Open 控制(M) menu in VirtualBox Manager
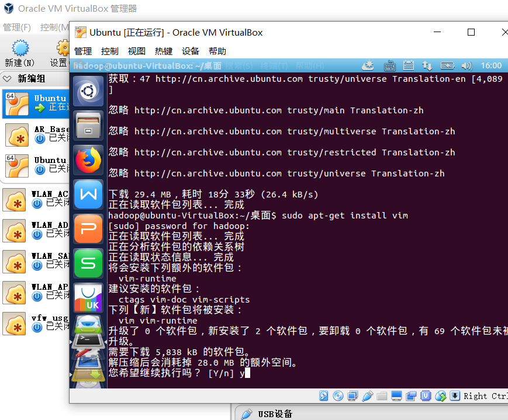Screen dimensions: 508x420 (x=54, y=27)
